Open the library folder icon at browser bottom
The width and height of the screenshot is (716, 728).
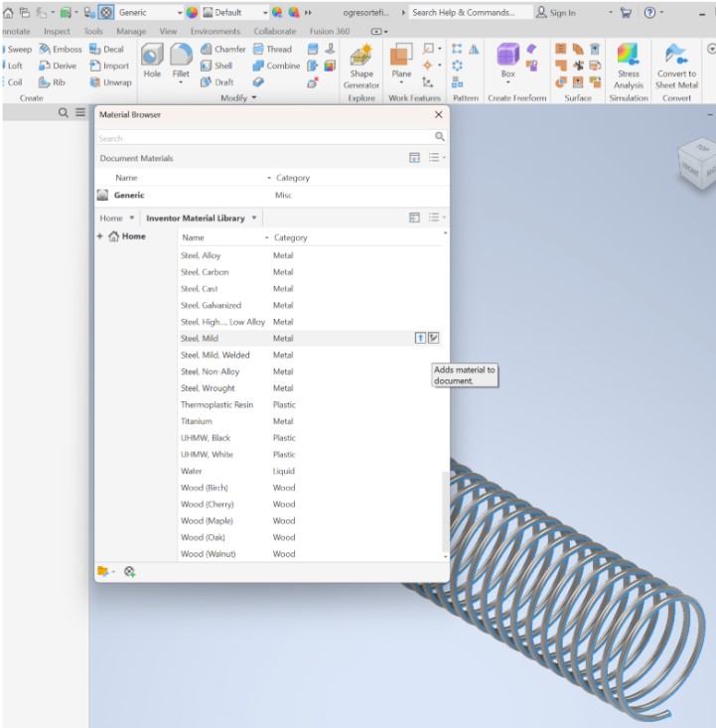(x=102, y=571)
